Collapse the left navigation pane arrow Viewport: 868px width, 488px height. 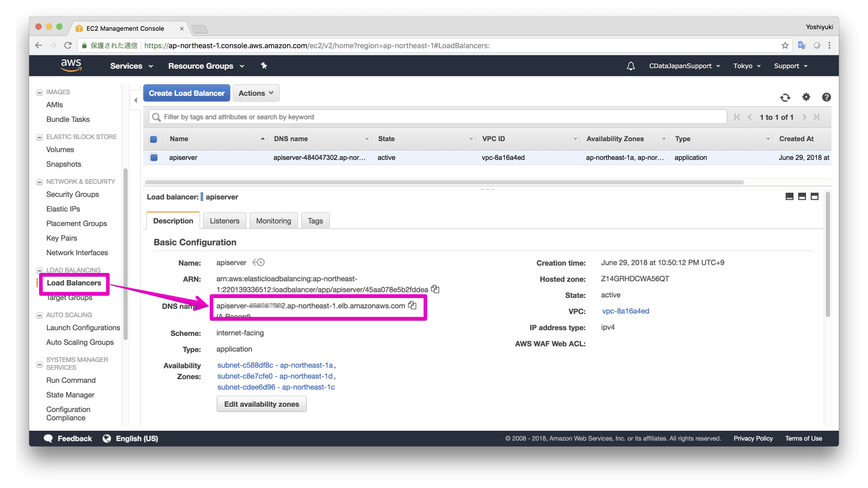click(x=135, y=100)
